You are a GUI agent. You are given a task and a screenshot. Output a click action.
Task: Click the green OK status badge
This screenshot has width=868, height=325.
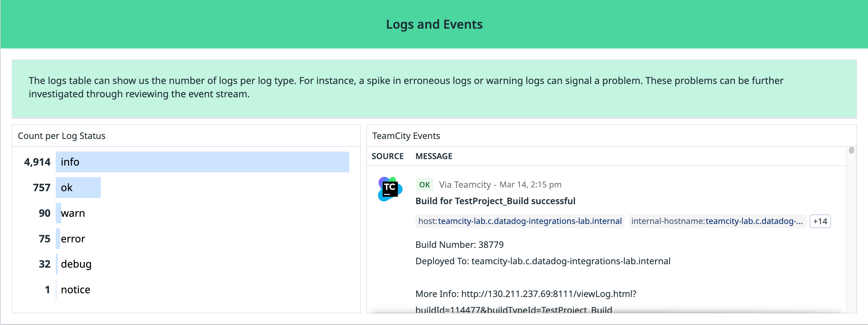coord(424,184)
